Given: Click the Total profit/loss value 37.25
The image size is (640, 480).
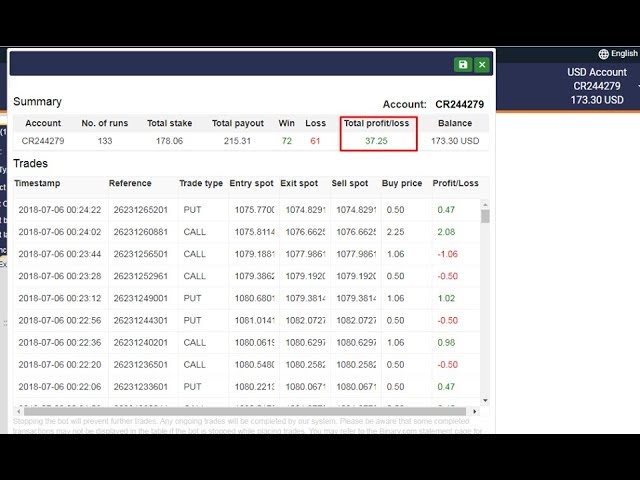Looking at the screenshot, I should pyautogui.click(x=376, y=141).
